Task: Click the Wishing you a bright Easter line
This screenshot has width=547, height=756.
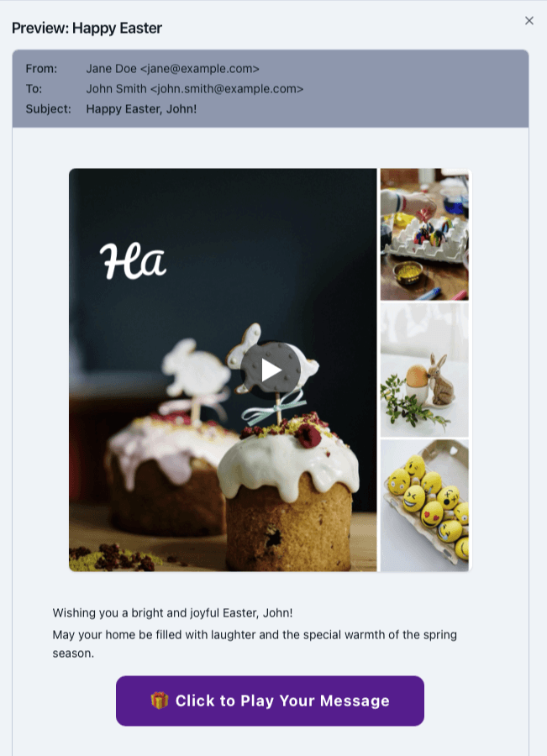Action: 173,613
